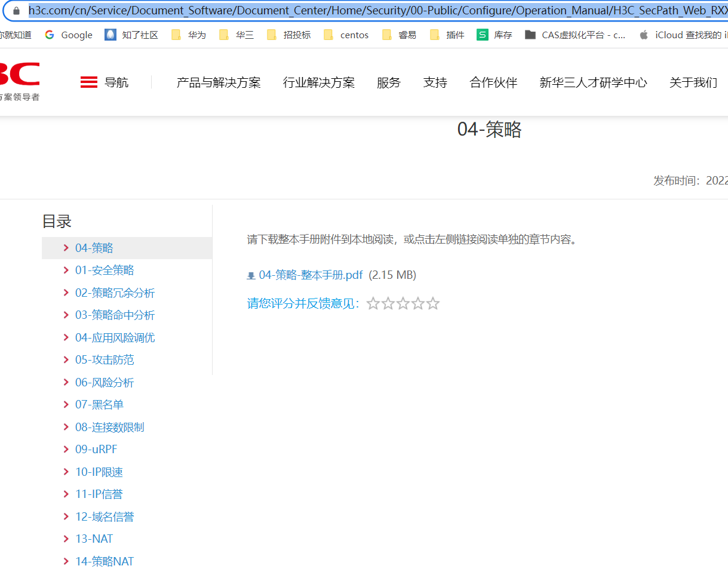Click the lock icon in address bar

point(16,11)
